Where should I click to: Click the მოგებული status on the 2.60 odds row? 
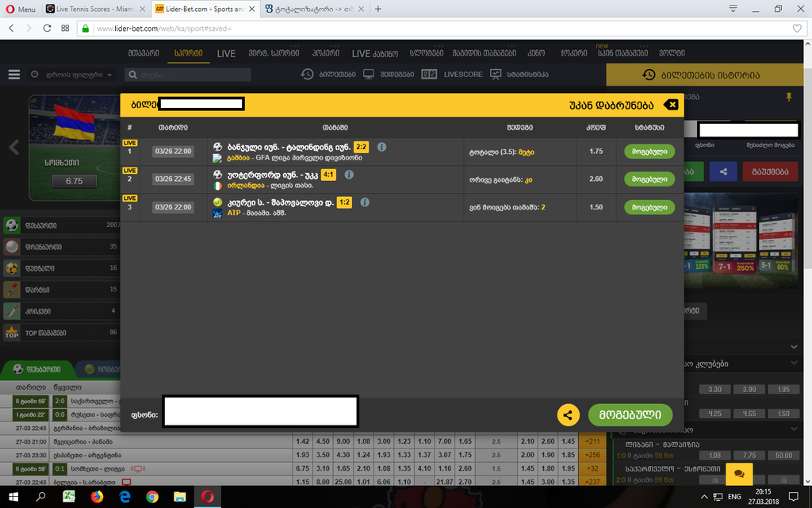649,179
